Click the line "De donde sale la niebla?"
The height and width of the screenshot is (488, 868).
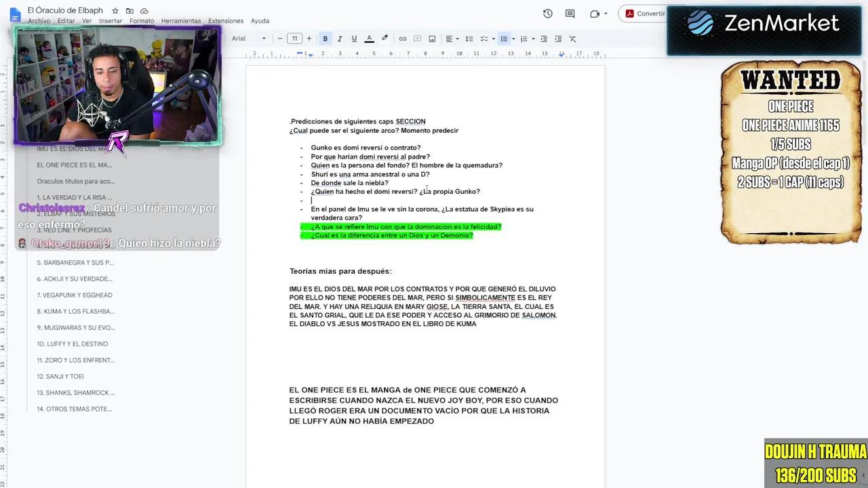click(349, 183)
